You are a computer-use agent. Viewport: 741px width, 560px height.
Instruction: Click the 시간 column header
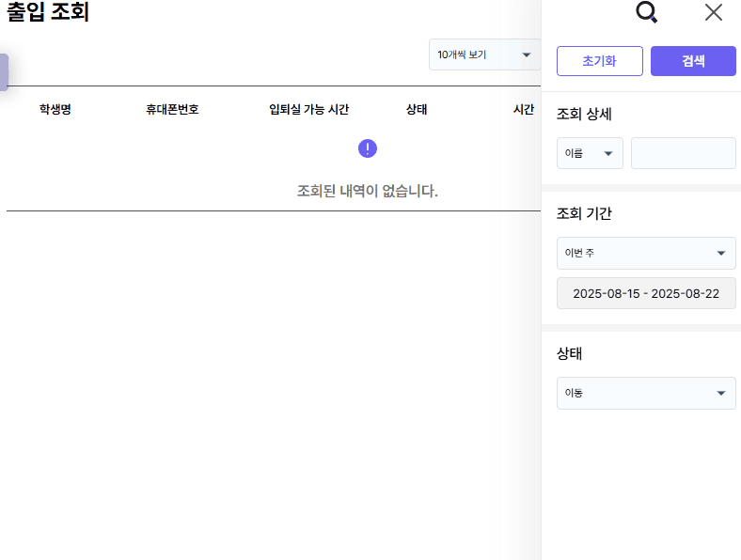pyautogui.click(x=523, y=110)
